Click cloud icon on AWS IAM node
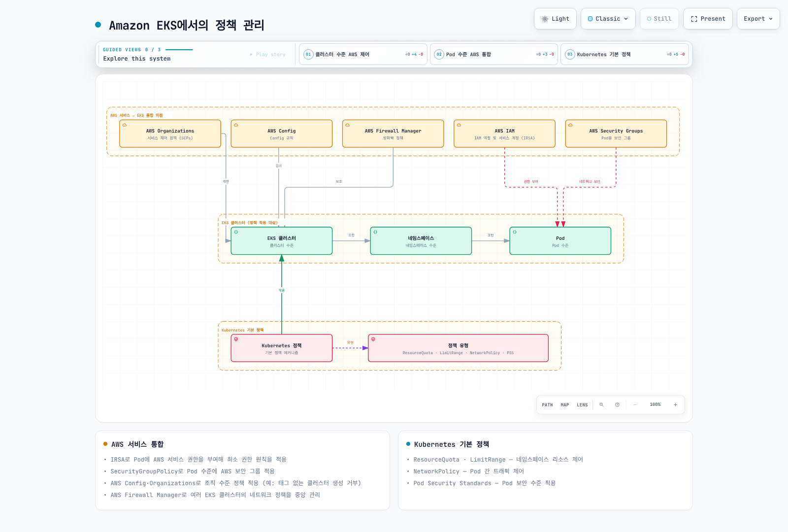 tap(459, 125)
